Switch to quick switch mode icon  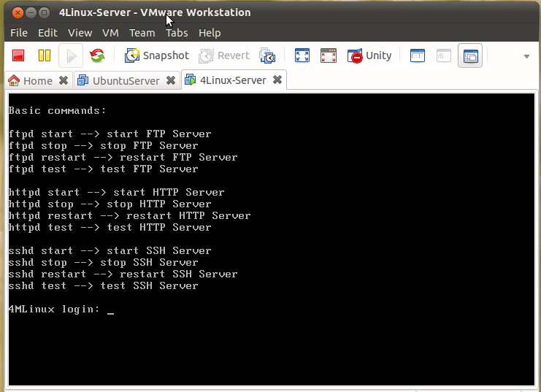[x=329, y=55]
